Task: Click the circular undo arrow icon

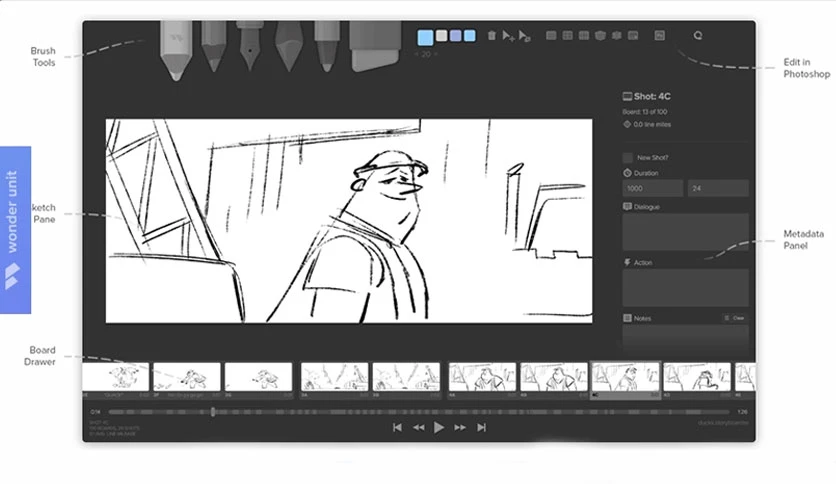Action: (698, 36)
